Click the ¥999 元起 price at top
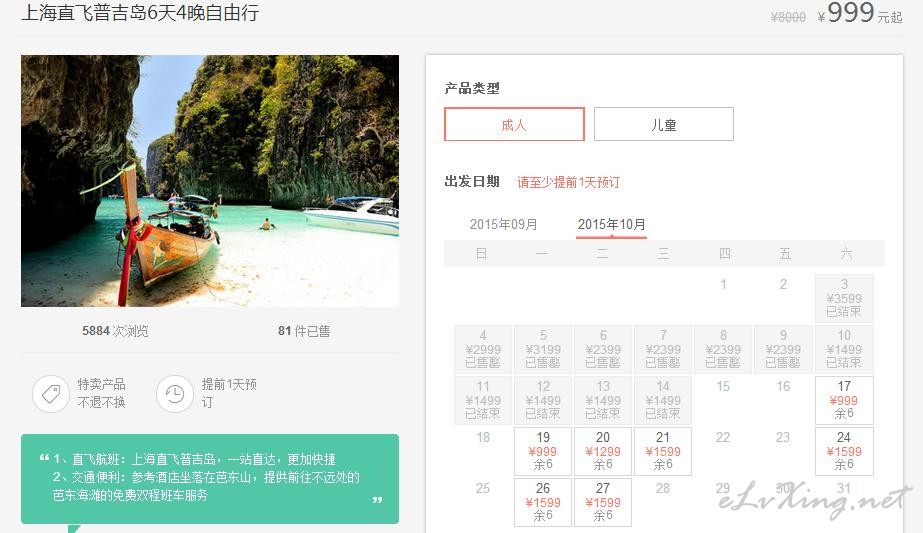923x533 pixels. coord(860,13)
